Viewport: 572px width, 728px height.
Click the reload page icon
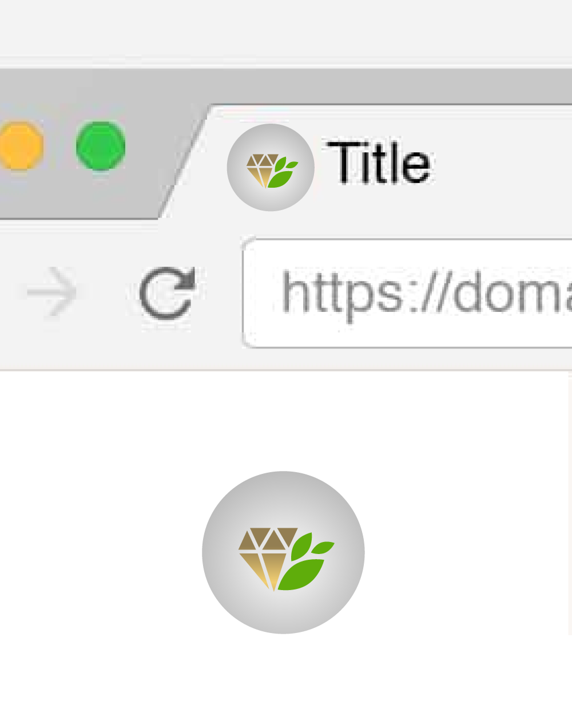pos(168,292)
